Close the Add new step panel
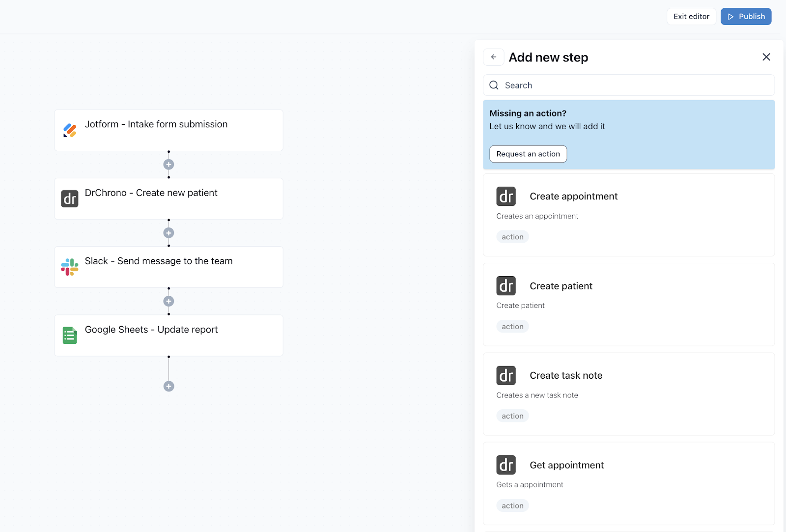This screenshot has height=532, width=786. click(766, 57)
